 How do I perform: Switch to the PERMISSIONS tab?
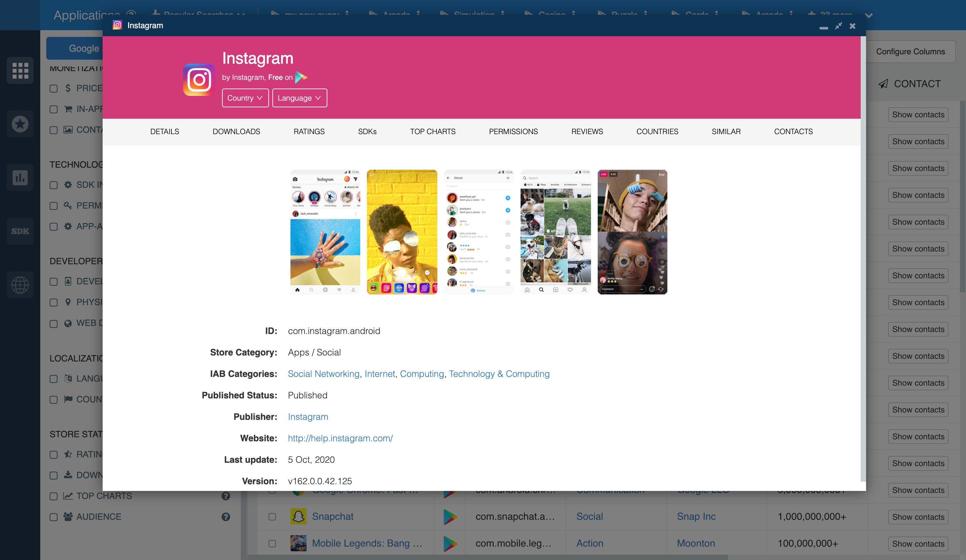tap(513, 131)
